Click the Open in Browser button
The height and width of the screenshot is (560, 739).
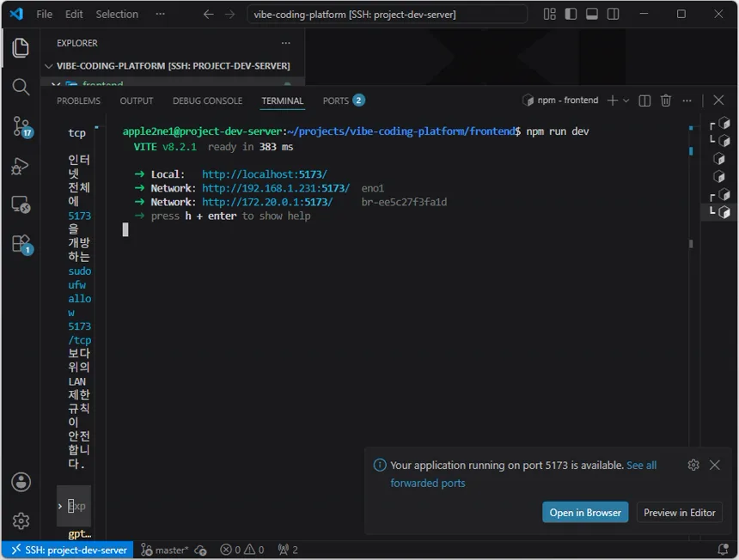[585, 513]
